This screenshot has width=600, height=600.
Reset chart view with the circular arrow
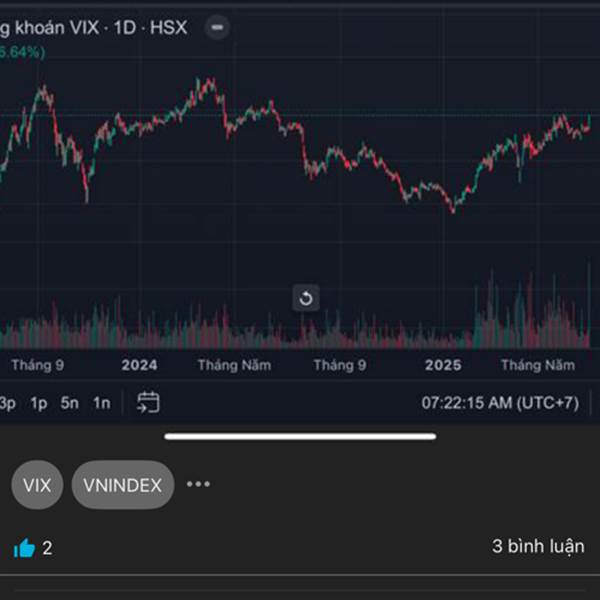click(306, 298)
